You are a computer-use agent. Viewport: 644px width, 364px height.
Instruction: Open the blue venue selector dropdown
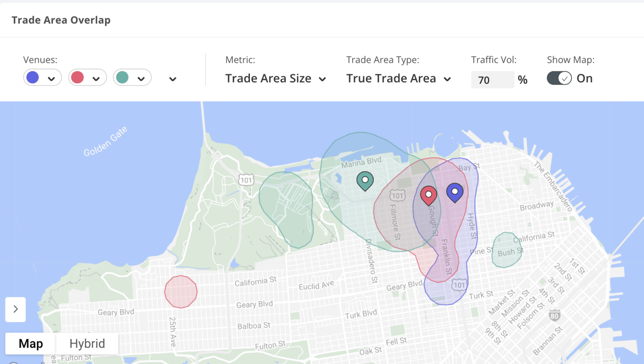[x=51, y=78]
